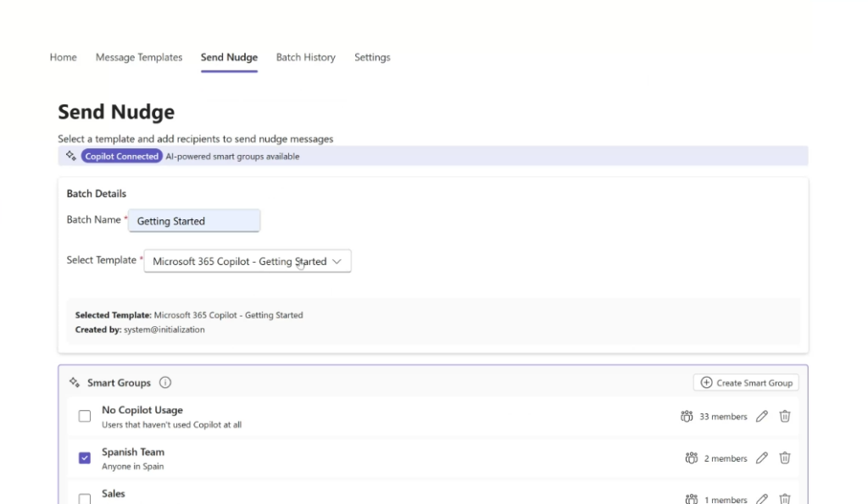Click members icon for No Copilot Usage
Viewport: 868px width, 504px height.
(x=687, y=417)
